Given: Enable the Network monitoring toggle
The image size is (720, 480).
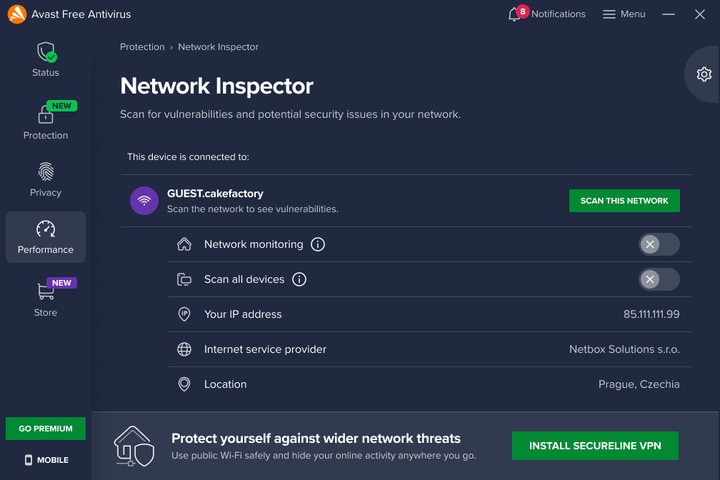Looking at the screenshot, I should pos(659,244).
